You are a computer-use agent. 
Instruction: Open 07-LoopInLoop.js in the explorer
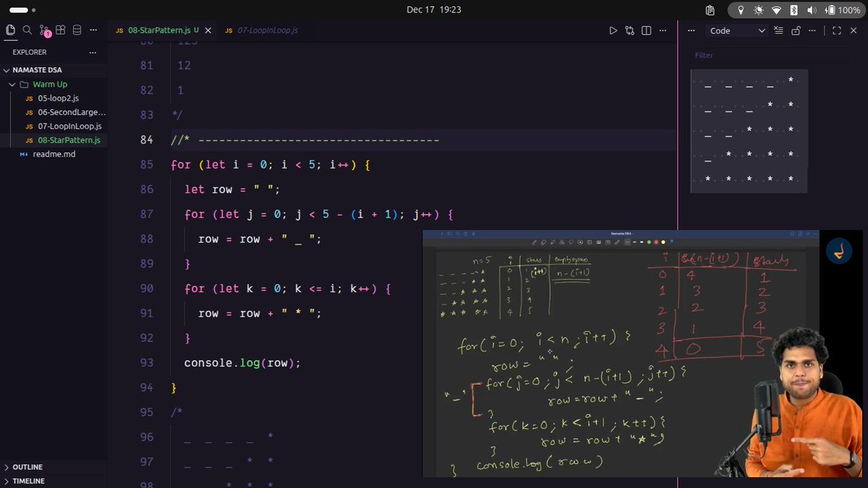[x=63, y=126]
